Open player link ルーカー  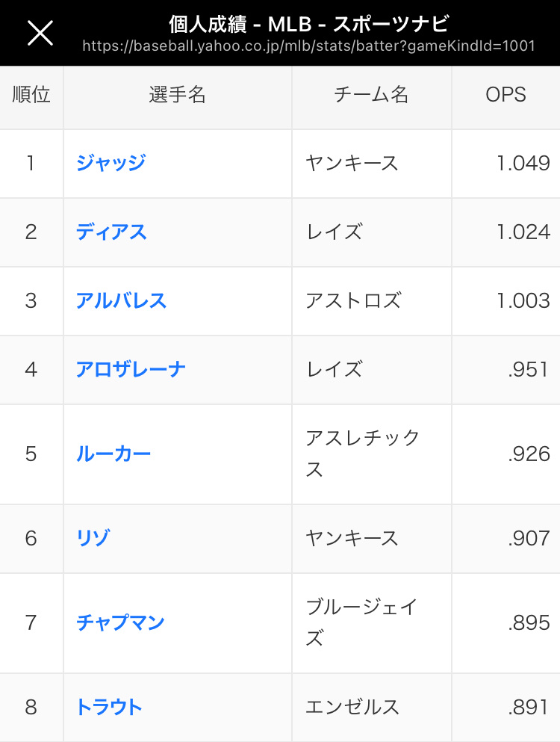113,454
